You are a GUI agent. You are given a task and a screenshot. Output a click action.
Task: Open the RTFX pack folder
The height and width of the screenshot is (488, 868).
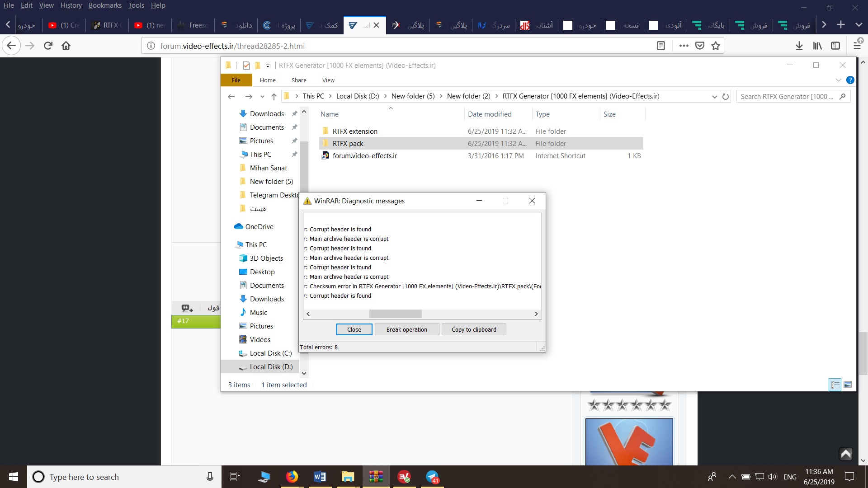pyautogui.click(x=348, y=143)
